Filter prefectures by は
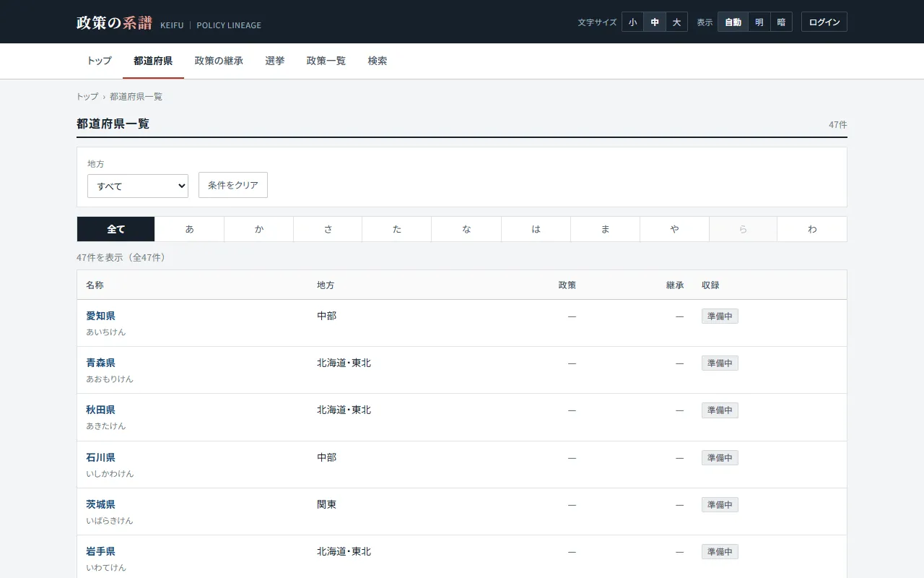The height and width of the screenshot is (578, 924). (536, 229)
